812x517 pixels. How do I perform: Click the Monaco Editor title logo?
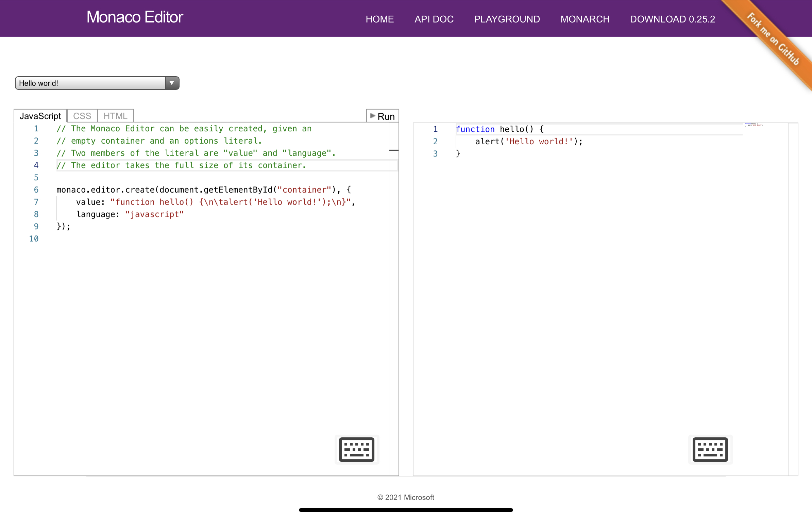coord(135,17)
